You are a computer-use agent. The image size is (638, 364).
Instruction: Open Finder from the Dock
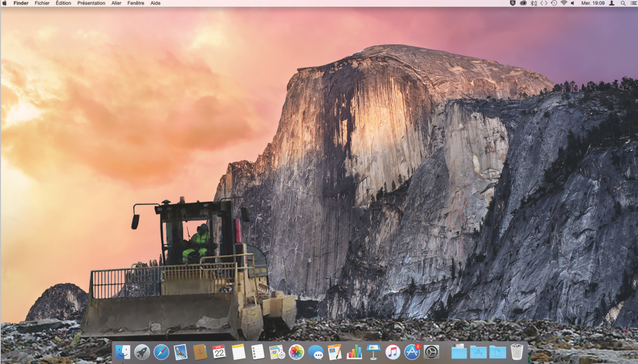122,352
